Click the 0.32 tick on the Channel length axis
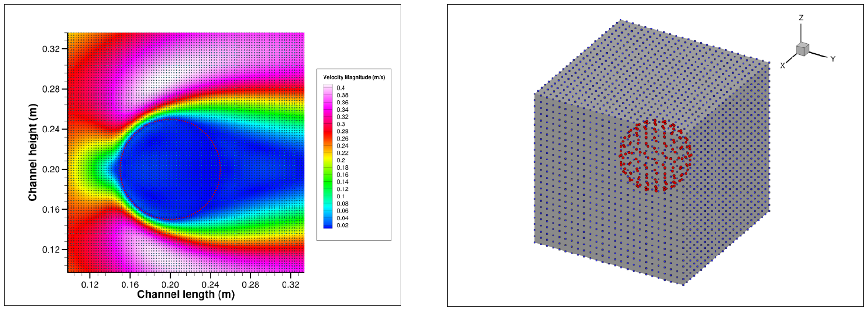The height and width of the screenshot is (311, 868). [x=291, y=284]
